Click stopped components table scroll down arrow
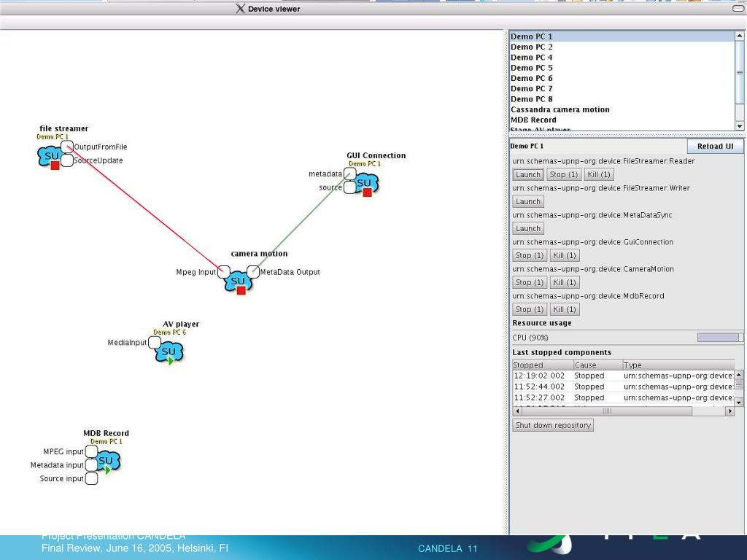The image size is (747, 560). (x=739, y=402)
